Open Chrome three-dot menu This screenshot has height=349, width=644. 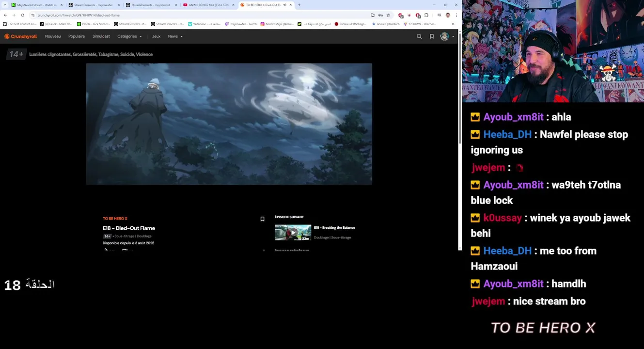[x=456, y=15]
